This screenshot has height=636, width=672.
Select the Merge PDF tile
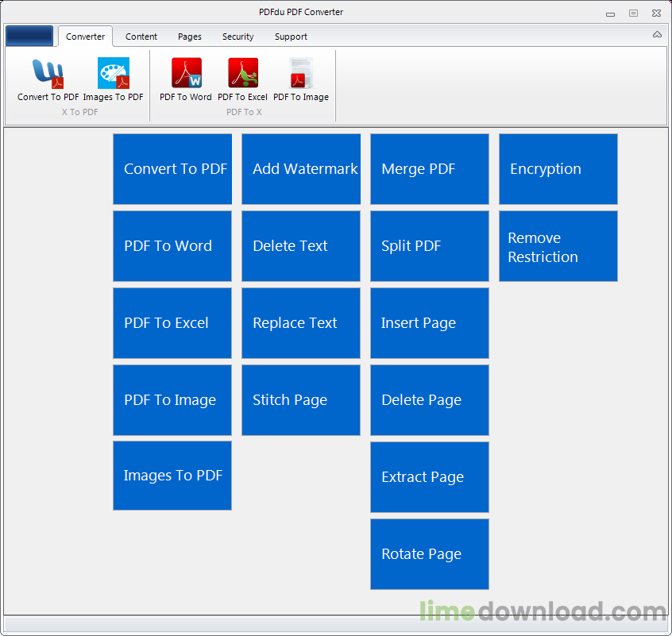pos(429,169)
